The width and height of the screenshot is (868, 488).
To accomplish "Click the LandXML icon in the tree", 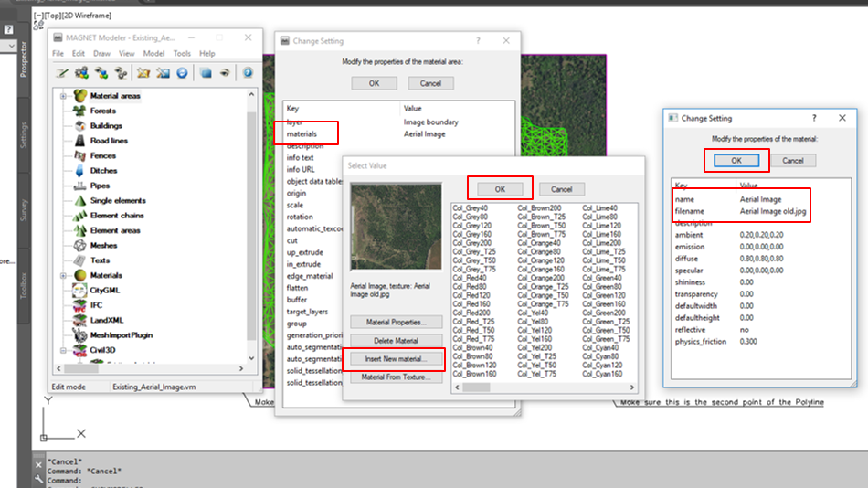I will pyautogui.click(x=80, y=320).
